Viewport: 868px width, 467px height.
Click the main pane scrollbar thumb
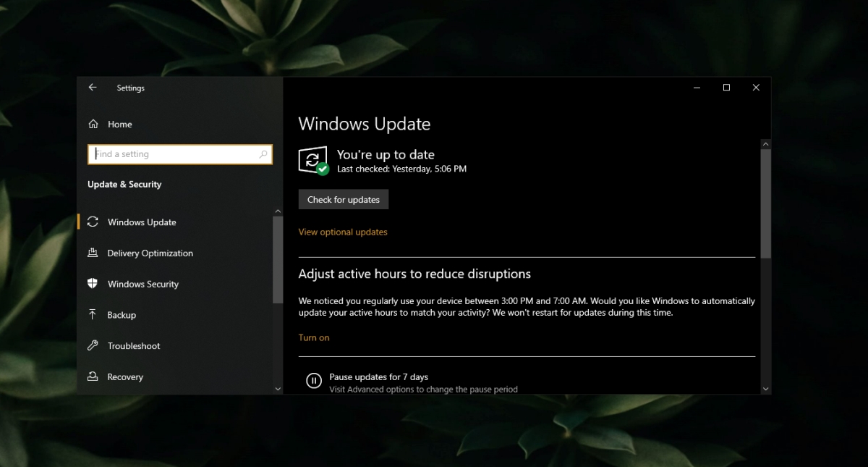[766, 203]
